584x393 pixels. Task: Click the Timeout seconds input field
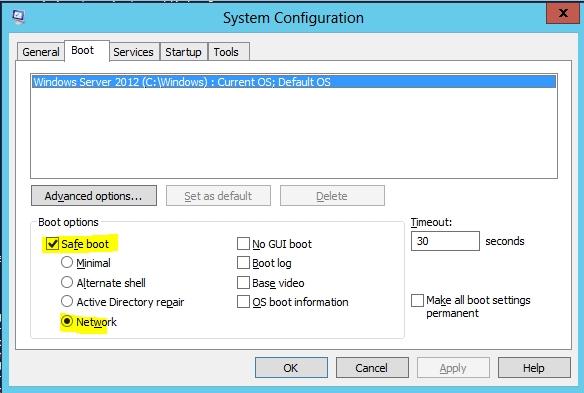[x=445, y=241]
